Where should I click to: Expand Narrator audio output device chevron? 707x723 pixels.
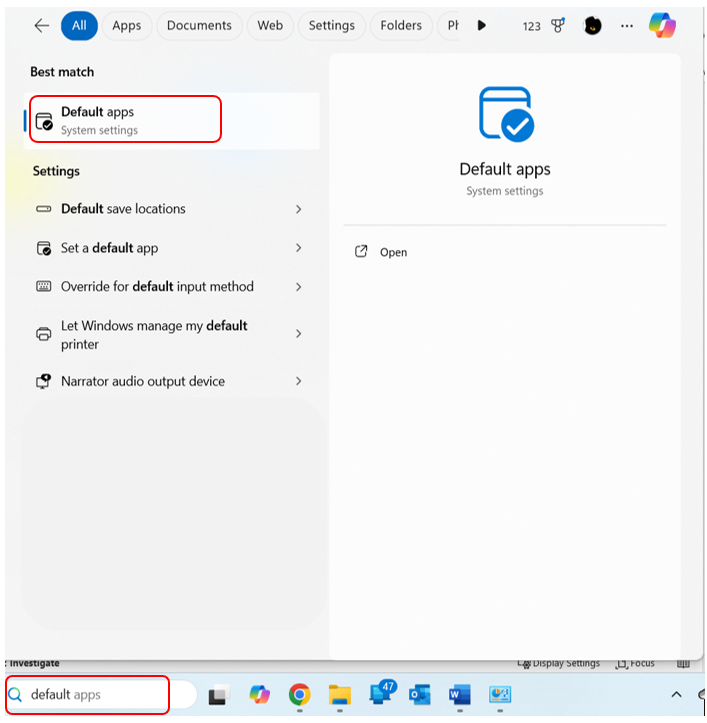pos(299,381)
